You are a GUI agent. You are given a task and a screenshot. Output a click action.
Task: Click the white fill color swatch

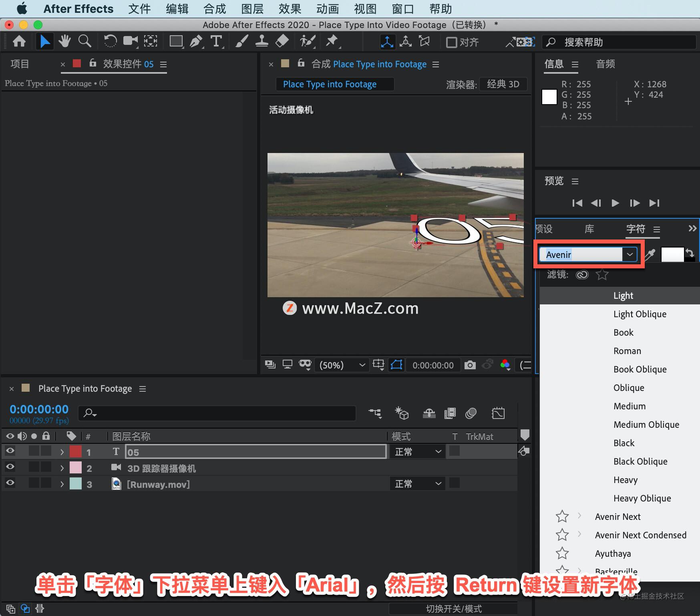point(672,254)
